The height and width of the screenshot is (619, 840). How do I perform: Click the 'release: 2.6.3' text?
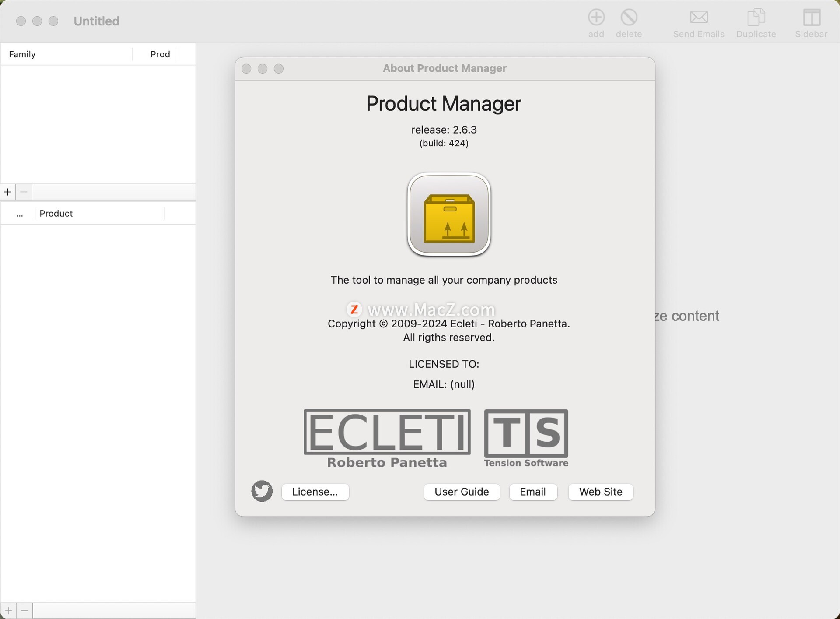click(444, 130)
